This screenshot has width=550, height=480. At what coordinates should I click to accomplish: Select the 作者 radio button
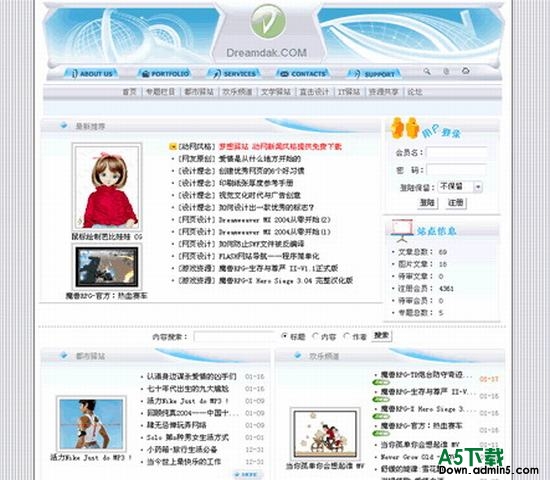point(346,336)
